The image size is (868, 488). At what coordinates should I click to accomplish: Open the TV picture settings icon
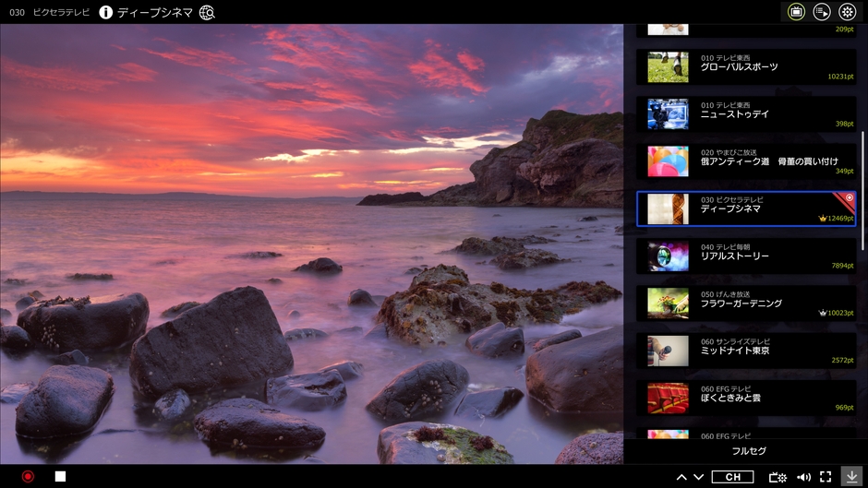click(778, 477)
